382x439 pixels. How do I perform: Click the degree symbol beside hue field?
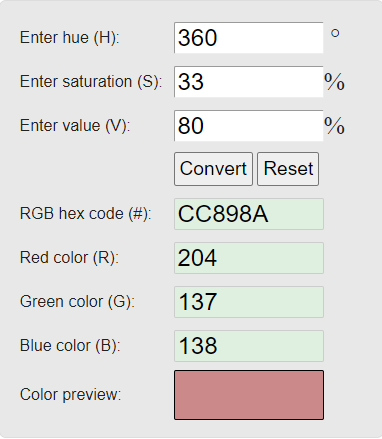[x=335, y=33]
